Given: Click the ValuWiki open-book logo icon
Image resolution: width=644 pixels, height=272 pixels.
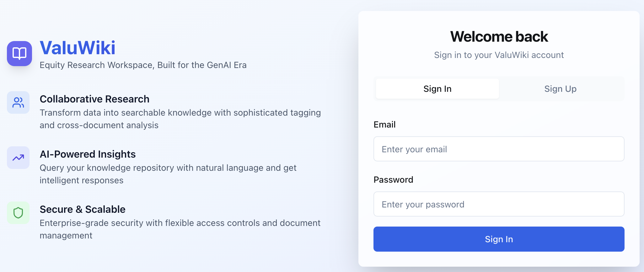Looking at the screenshot, I should point(19,54).
